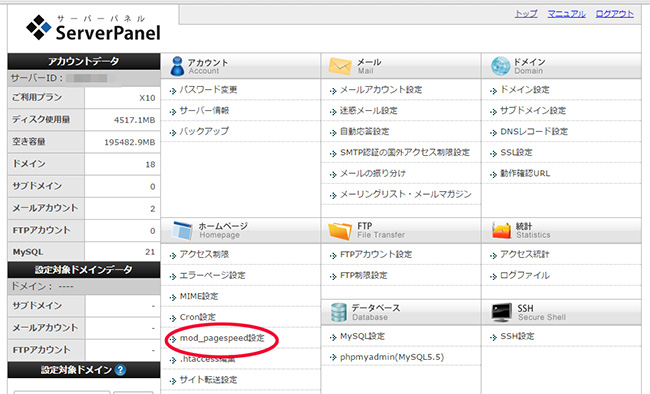
Task: Click the Account section person icon
Action: (x=177, y=66)
